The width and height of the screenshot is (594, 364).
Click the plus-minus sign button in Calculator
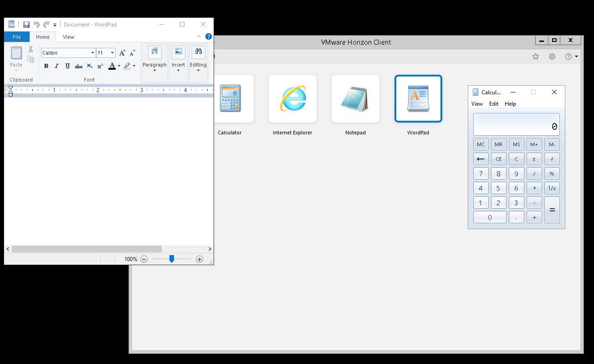coord(534,159)
